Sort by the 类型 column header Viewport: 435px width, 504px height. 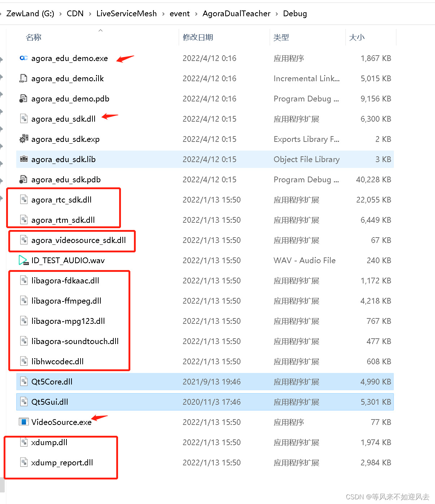(x=281, y=37)
